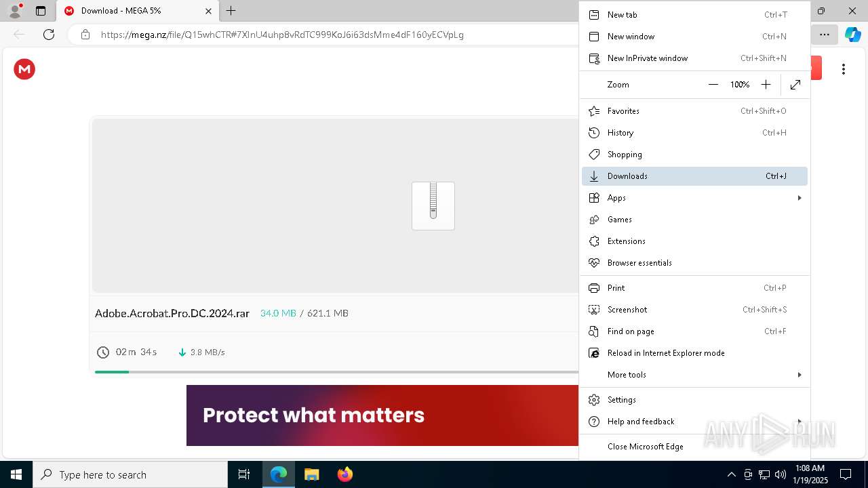Click the Shopping menu entry
868x488 pixels.
coord(694,155)
